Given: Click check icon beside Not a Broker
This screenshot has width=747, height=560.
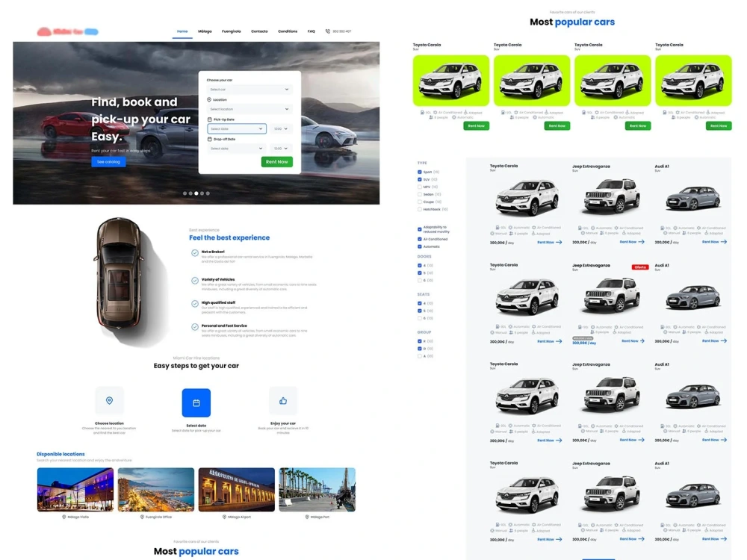Looking at the screenshot, I should [195, 253].
